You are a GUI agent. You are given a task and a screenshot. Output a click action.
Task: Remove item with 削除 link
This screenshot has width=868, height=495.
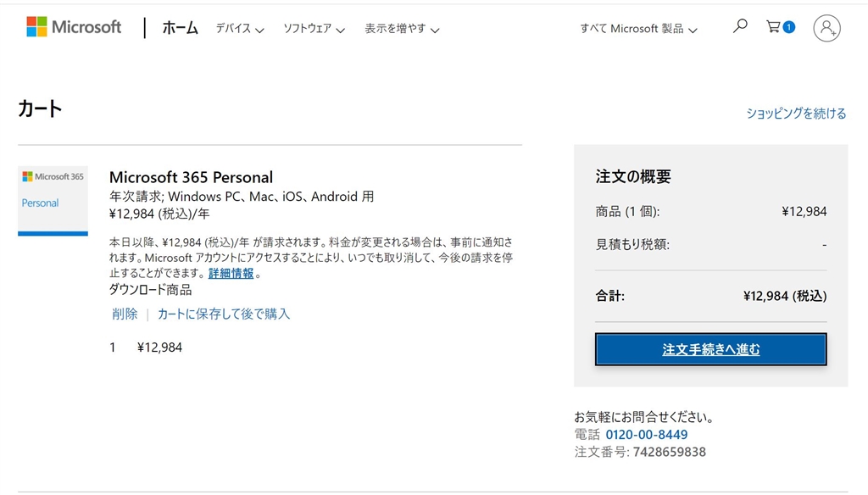[x=125, y=314]
